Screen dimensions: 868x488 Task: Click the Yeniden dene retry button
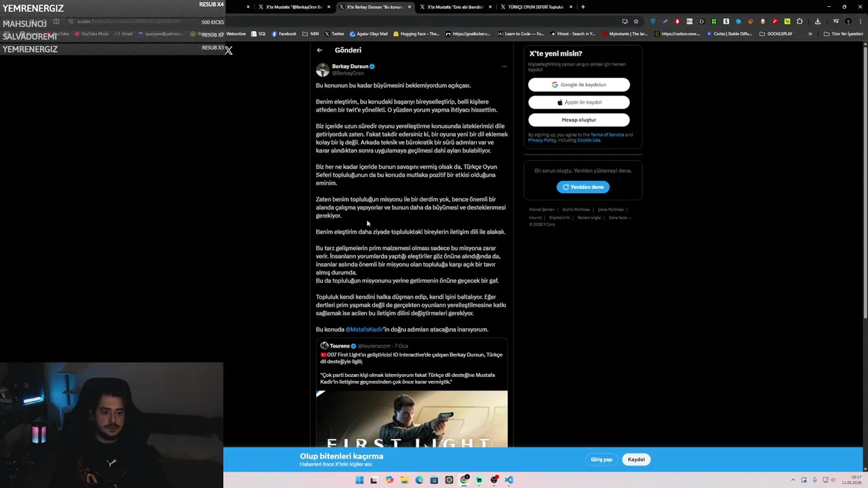point(583,187)
